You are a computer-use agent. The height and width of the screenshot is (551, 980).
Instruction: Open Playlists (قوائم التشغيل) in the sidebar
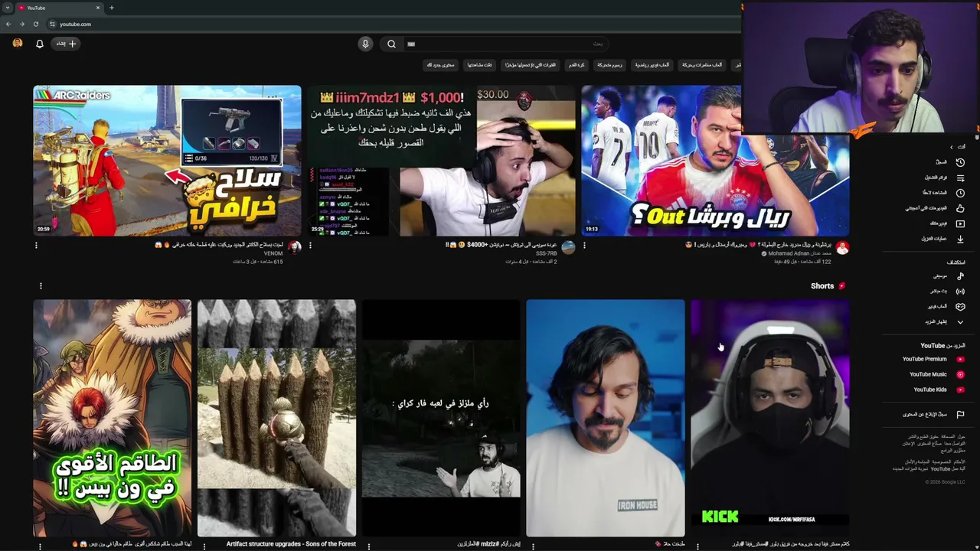tap(946, 178)
